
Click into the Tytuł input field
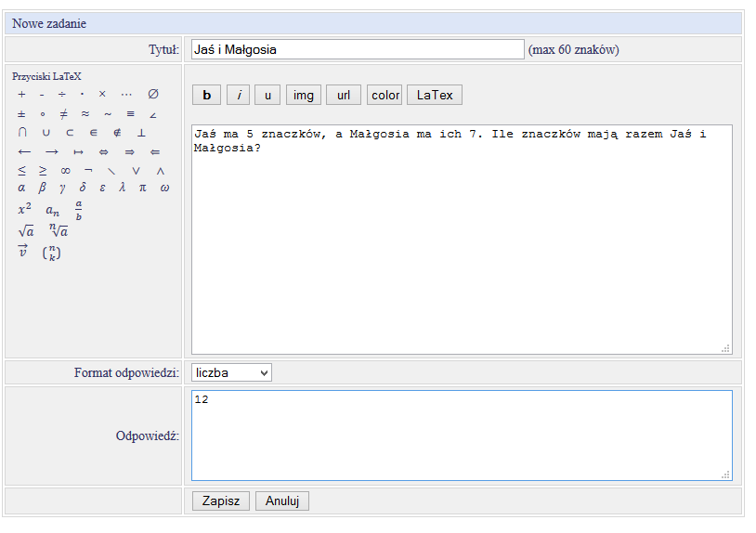[358, 50]
